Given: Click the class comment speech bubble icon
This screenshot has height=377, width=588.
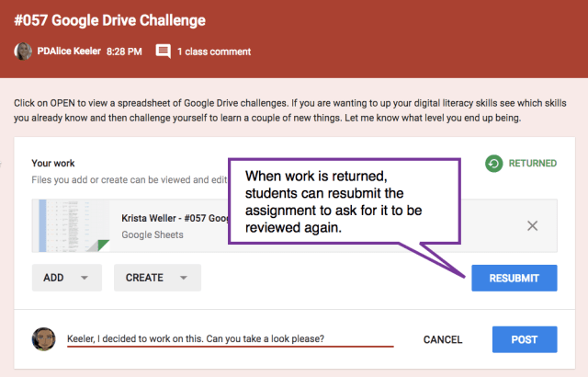Looking at the screenshot, I should click(164, 51).
